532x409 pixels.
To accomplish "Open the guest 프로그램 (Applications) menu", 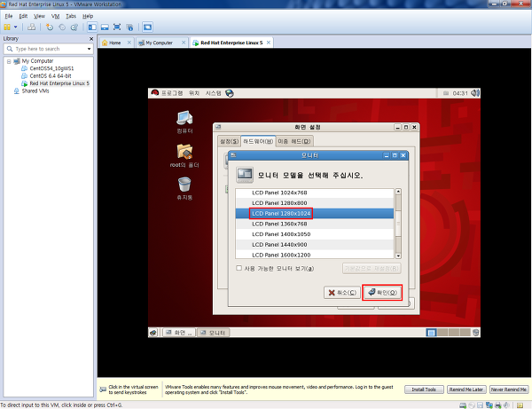I will pos(172,93).
